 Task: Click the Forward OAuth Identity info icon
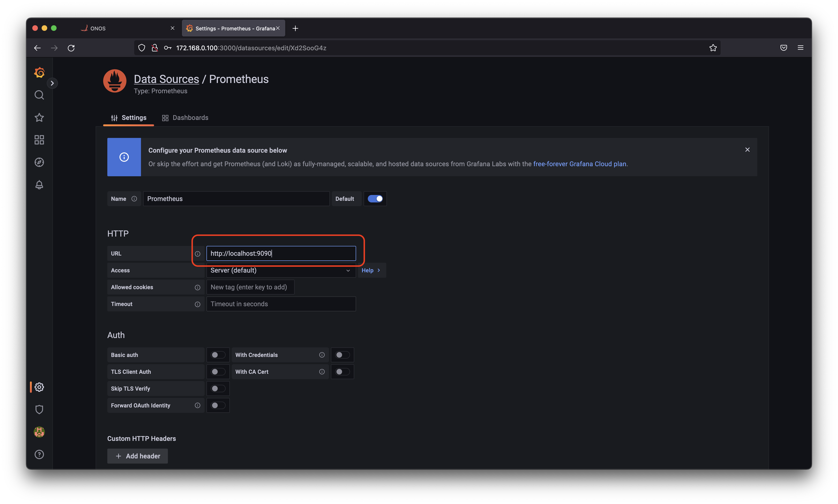pyautogui.click(x=198, y=406)
